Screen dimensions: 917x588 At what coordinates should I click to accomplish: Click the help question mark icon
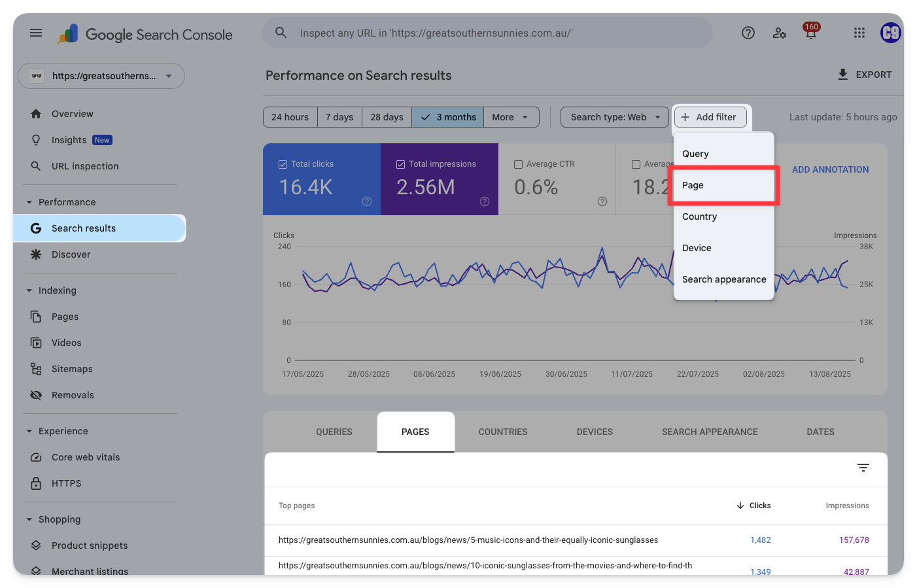(748, 33)
